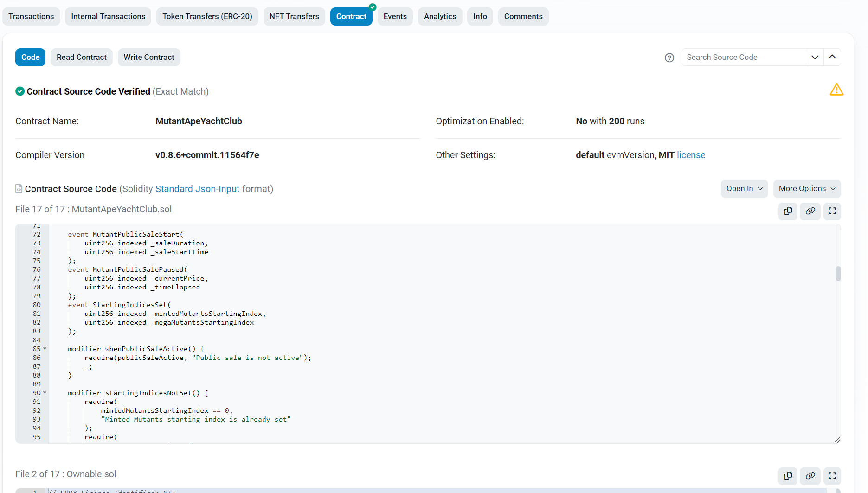The height and width of the screenshot is (493, 868).
Task: Copy Ownable.sol source code to clipboard
Action: [x=788, y=476]
